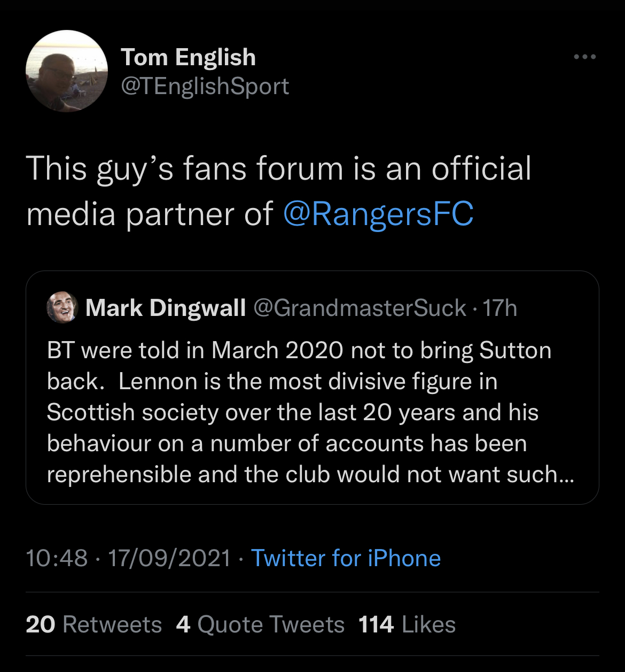Tap the 10:48 timestamp
Image resolution: width=625 pixels, height=672 pixels.
click(57, 558)
